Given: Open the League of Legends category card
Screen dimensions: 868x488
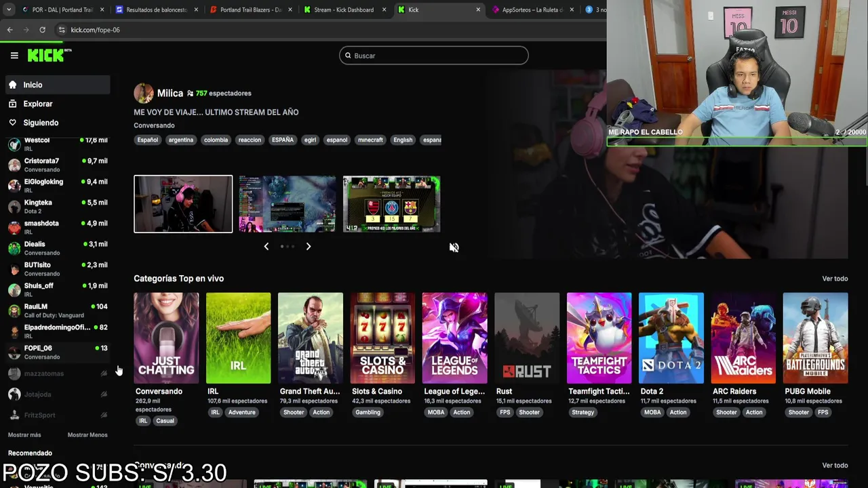Looking at the screenshot, I should coord(454,338).
